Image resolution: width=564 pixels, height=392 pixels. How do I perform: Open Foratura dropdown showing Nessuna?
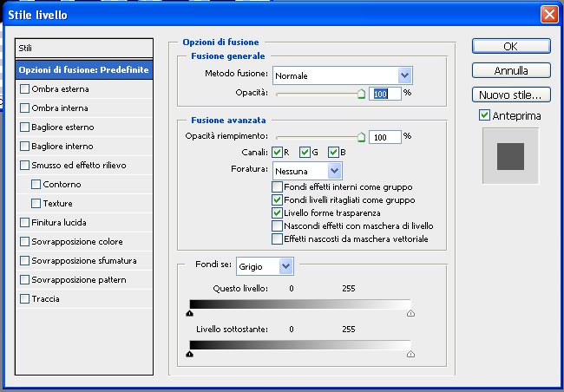pos(307,171)
